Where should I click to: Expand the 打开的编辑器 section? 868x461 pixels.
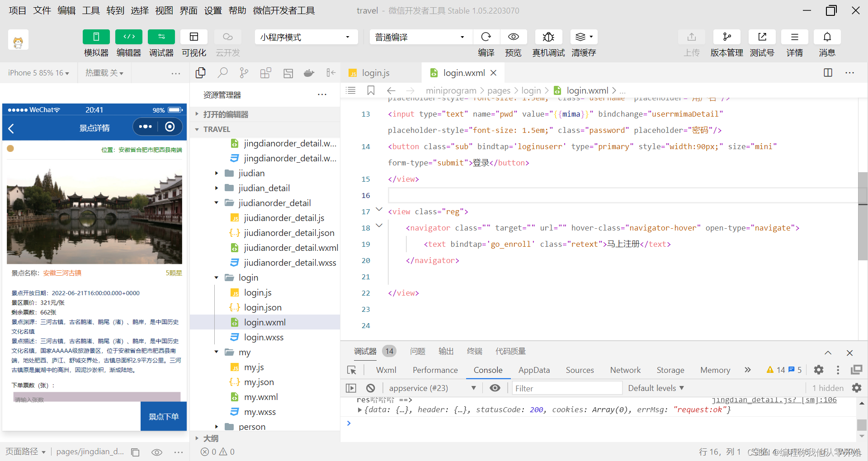265,114
